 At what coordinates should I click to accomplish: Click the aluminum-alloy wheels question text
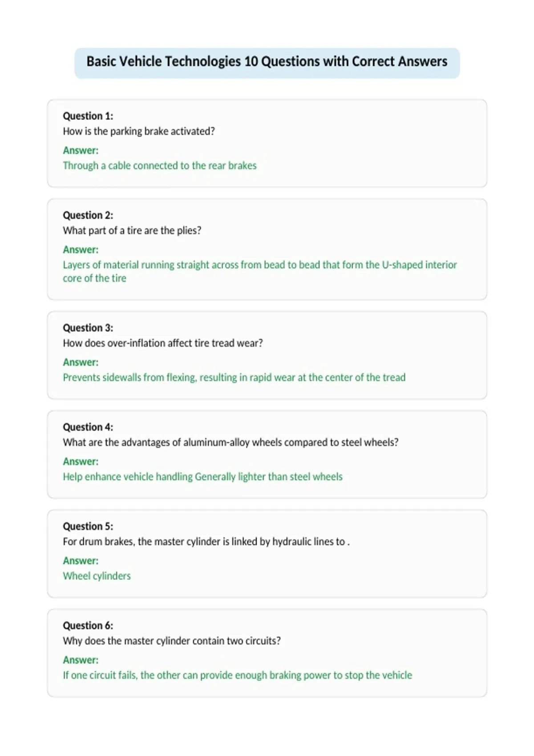coord(231,442)
